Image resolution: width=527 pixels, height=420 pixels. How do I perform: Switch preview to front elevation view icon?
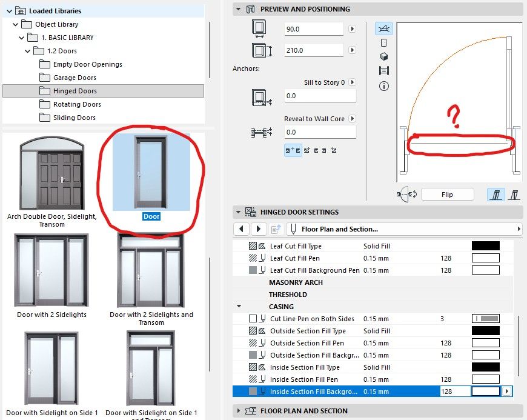384,42
